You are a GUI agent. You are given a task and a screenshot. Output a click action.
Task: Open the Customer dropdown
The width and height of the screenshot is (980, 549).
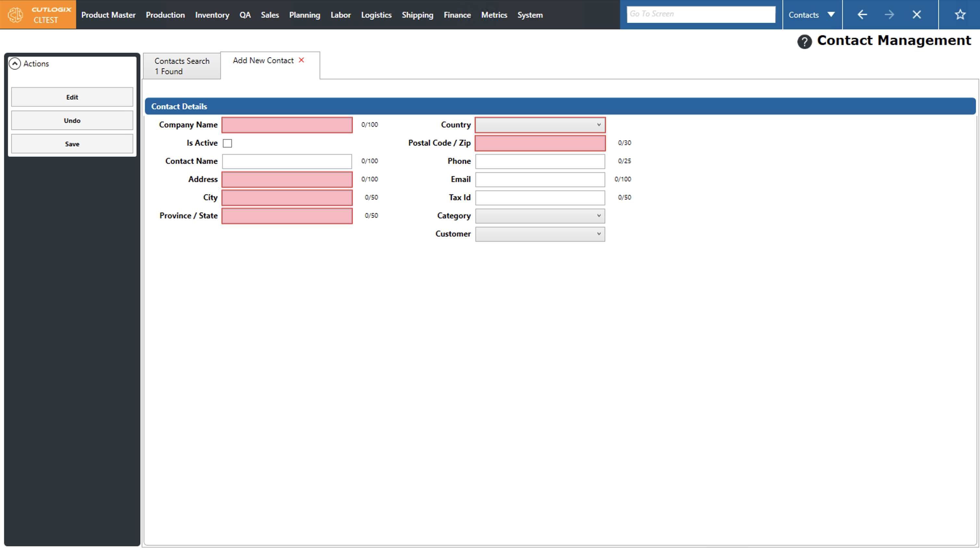[540, 234]
